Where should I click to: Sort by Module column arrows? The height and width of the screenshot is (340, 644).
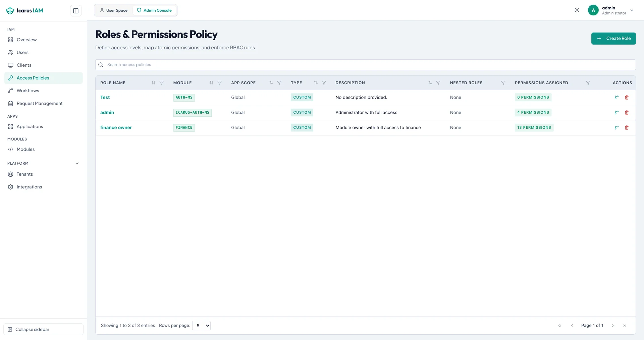[x=211, y=83]
